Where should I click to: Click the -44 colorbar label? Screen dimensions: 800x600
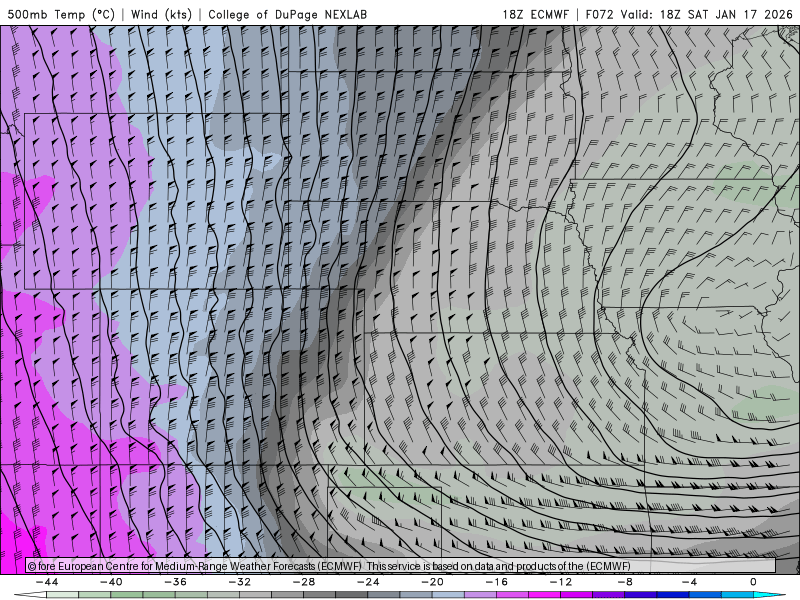tap(47, 582)
